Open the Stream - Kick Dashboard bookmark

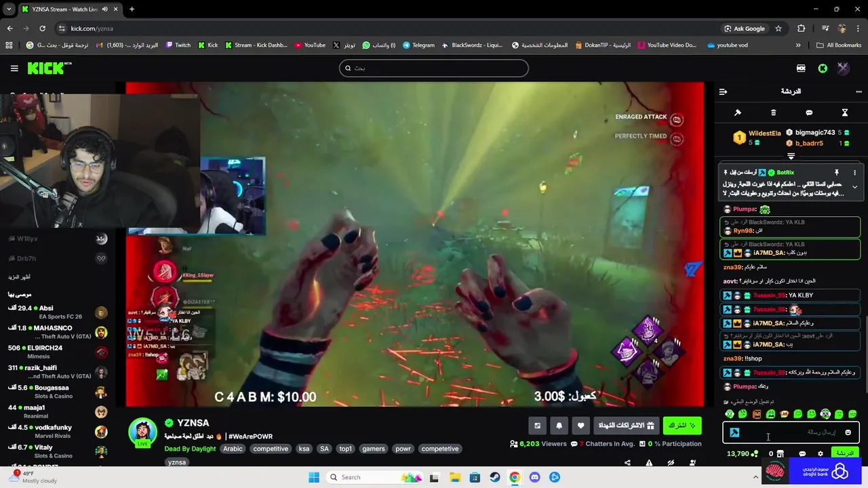(x=256, y=45)
